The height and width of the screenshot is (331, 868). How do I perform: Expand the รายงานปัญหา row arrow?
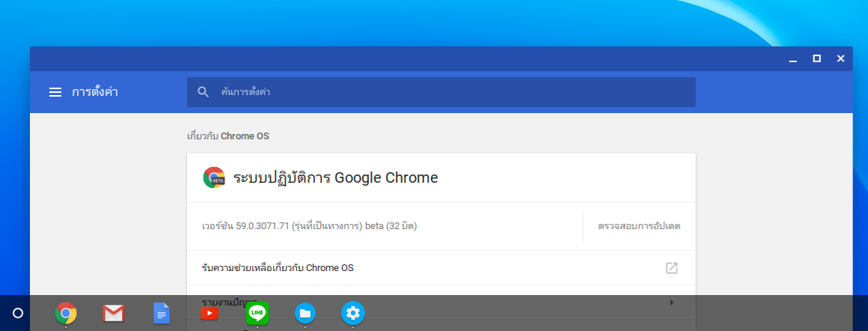click(x=671, y=303)
